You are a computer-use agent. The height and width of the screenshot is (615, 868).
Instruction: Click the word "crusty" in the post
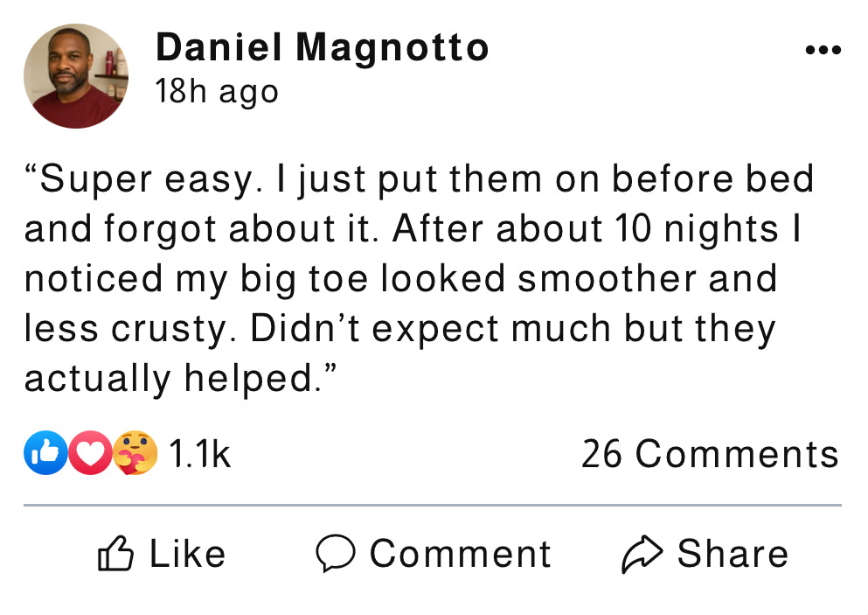click(x=169, y=330)
